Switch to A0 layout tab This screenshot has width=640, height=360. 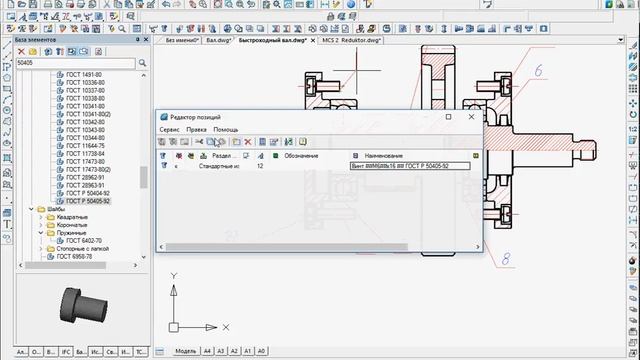(x=261, y=351)
